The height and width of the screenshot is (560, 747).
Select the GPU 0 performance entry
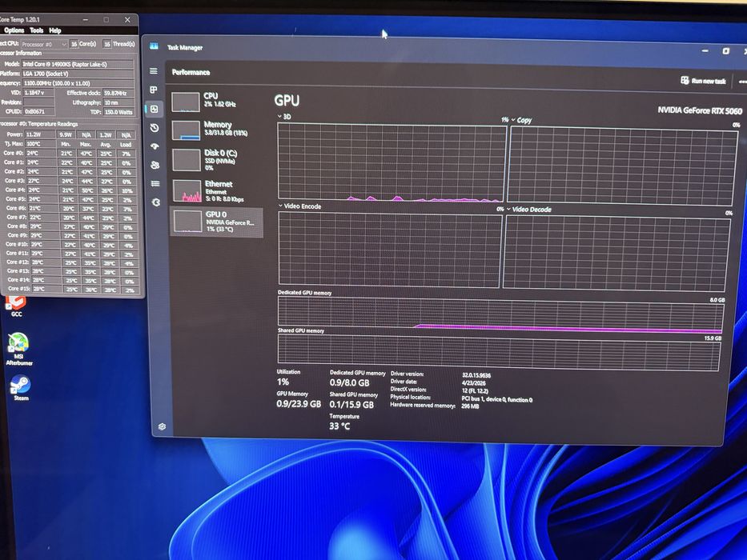(216, 222)
